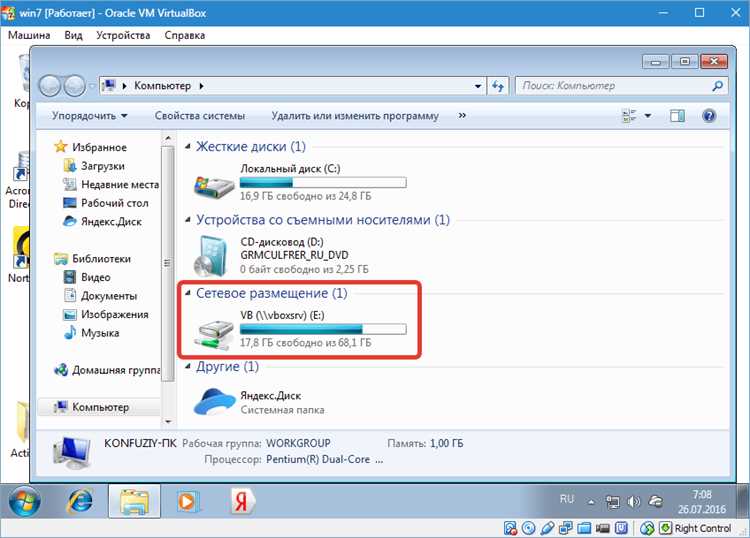This screenshot has width=750, height=538.
Task: Click the VirtualBox display status icon
Action: 603,528
